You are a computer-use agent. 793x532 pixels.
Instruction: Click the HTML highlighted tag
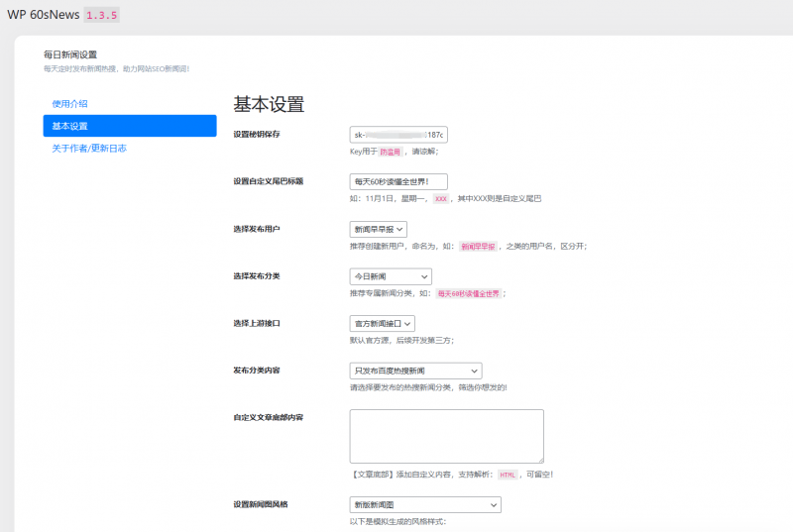click(x=508, y=475)
